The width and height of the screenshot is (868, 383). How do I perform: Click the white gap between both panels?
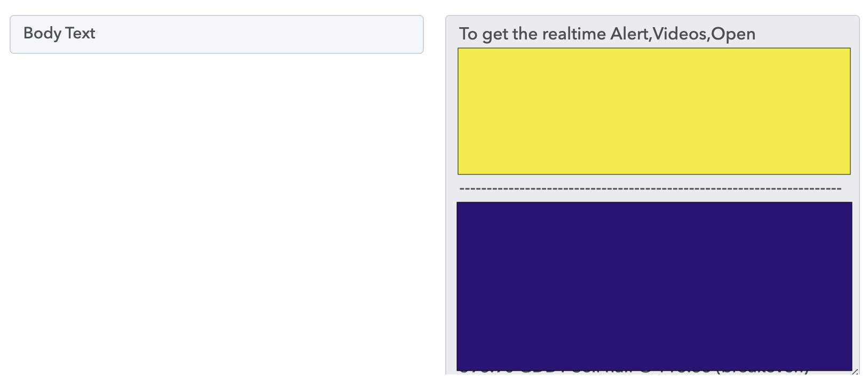point(435,192)
